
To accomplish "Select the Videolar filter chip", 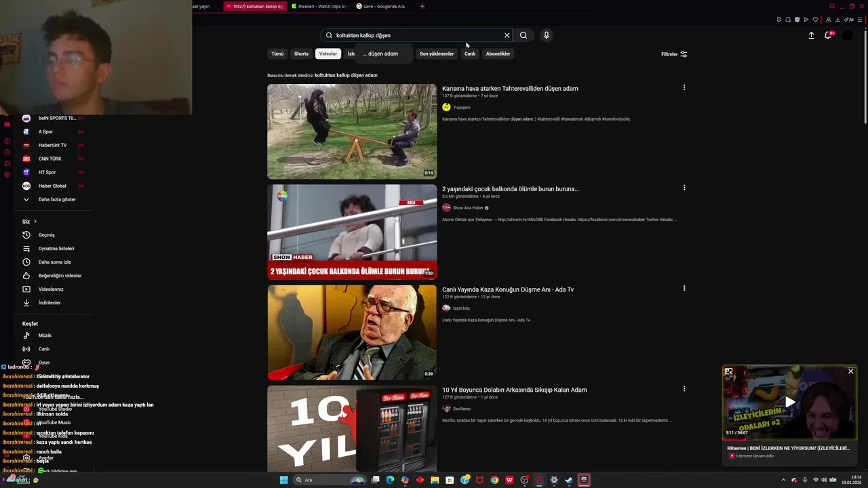I will [328, 54].
